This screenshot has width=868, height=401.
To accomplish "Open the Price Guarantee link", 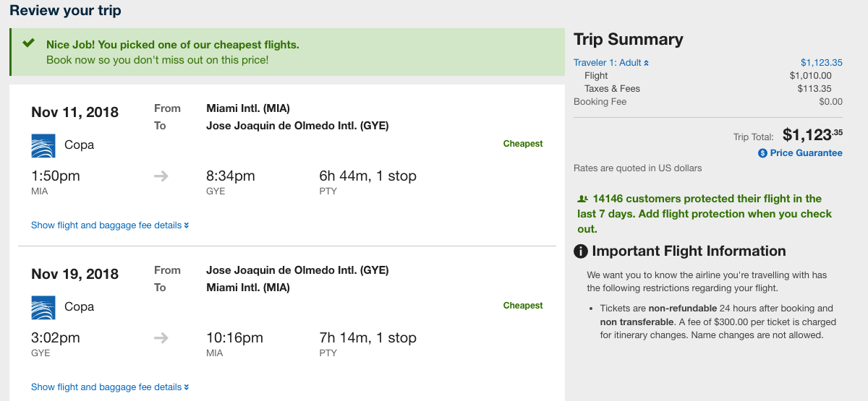I will pos(806,153).
